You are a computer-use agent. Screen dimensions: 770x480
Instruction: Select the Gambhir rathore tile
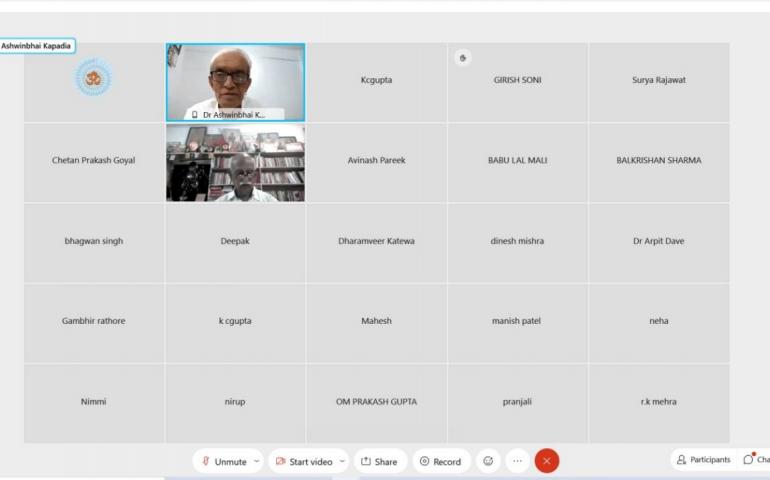(94, 323)
